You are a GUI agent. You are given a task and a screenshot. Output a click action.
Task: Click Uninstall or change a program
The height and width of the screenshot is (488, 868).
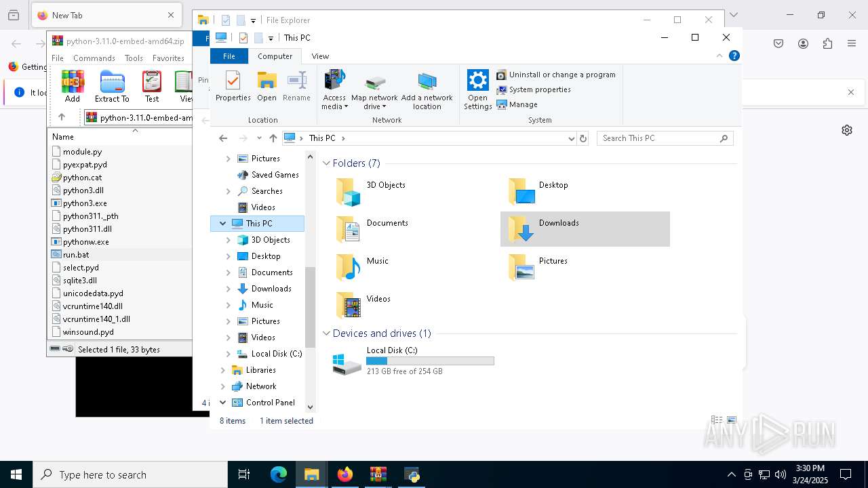[556, 75]
